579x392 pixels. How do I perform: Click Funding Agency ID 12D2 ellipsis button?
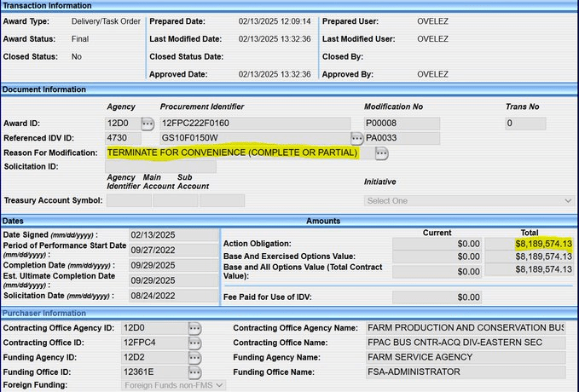pyautogui.click(x=195, y=357)
